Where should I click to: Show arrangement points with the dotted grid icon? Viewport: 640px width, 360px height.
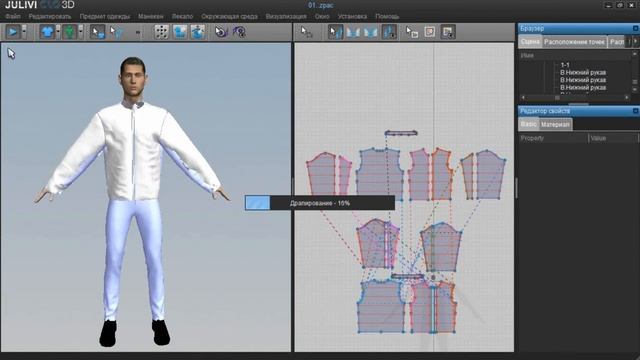[x=162, y=32]
